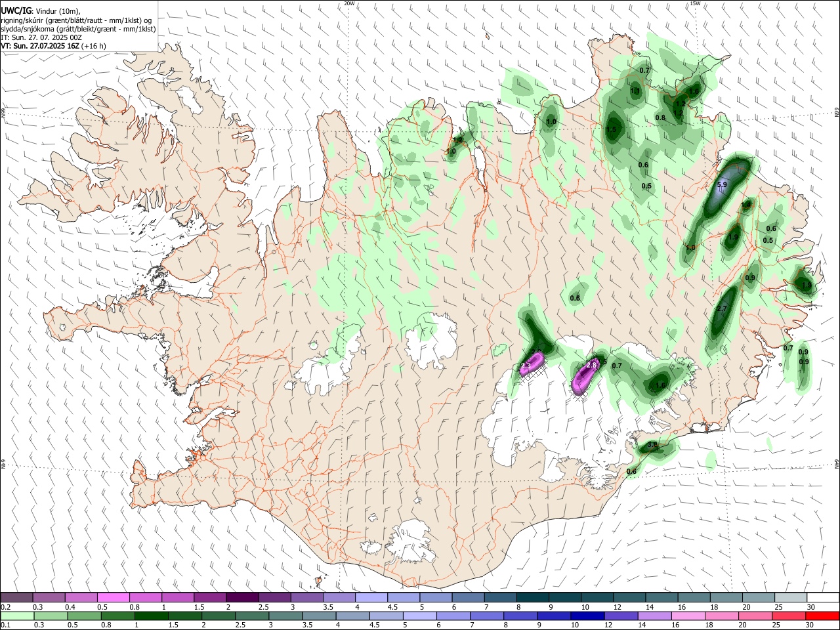Click the valid time 'VT: Sun. 27.07.2025 16Z (+16 h)'
The image size is (840, 630).
(54, 47)
